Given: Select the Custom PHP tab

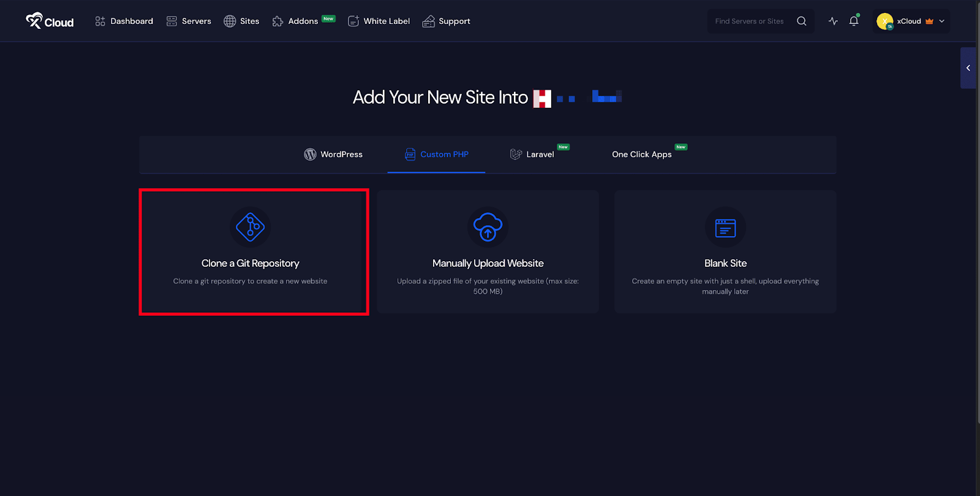Looking at the screenshot, I should [436, 155].
